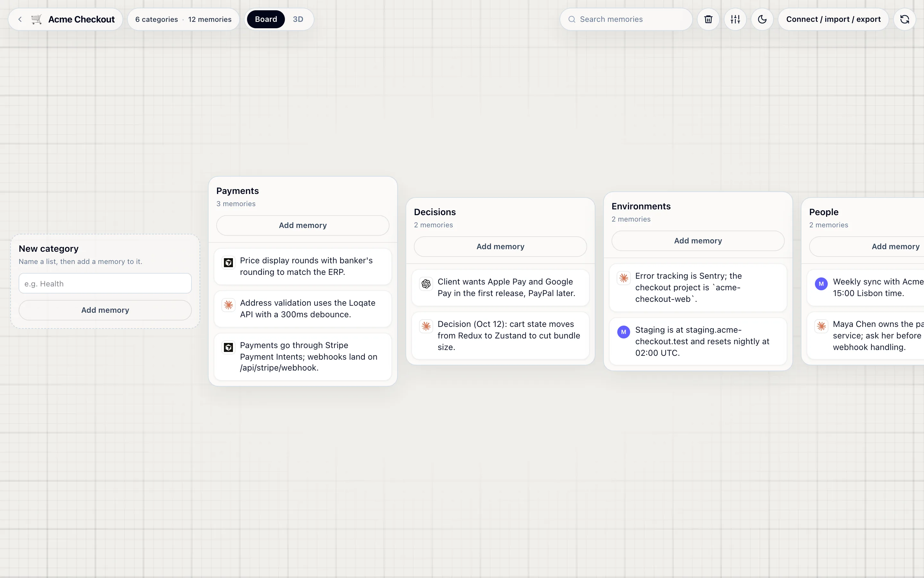
Task: Open the banker's rounding price display memory
Action: (x=303, y=267)
